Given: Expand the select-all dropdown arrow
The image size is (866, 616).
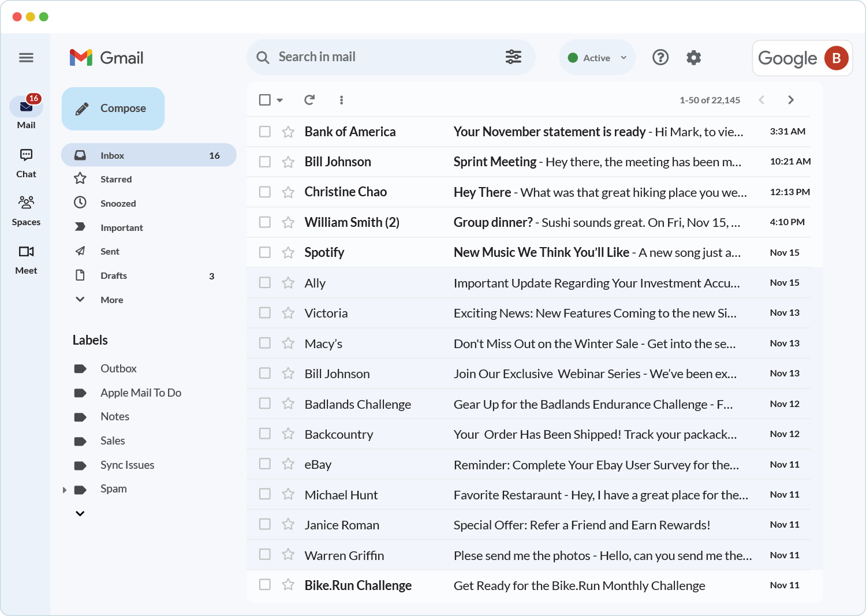Looking at the screenshot, I should pos(280,100).
